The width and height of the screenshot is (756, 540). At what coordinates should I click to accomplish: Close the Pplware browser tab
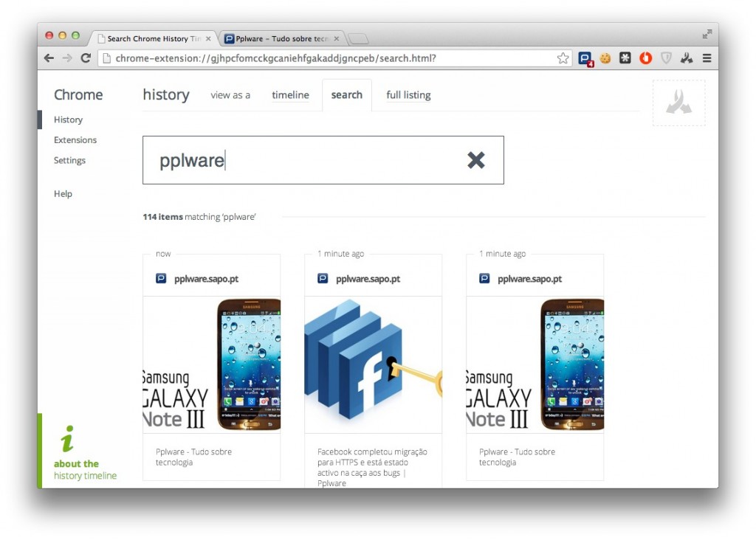[x=337, y=38]
